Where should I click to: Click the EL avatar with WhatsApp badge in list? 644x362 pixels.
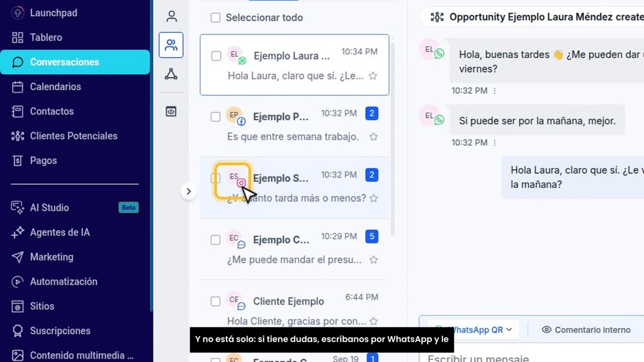[236, 56]
